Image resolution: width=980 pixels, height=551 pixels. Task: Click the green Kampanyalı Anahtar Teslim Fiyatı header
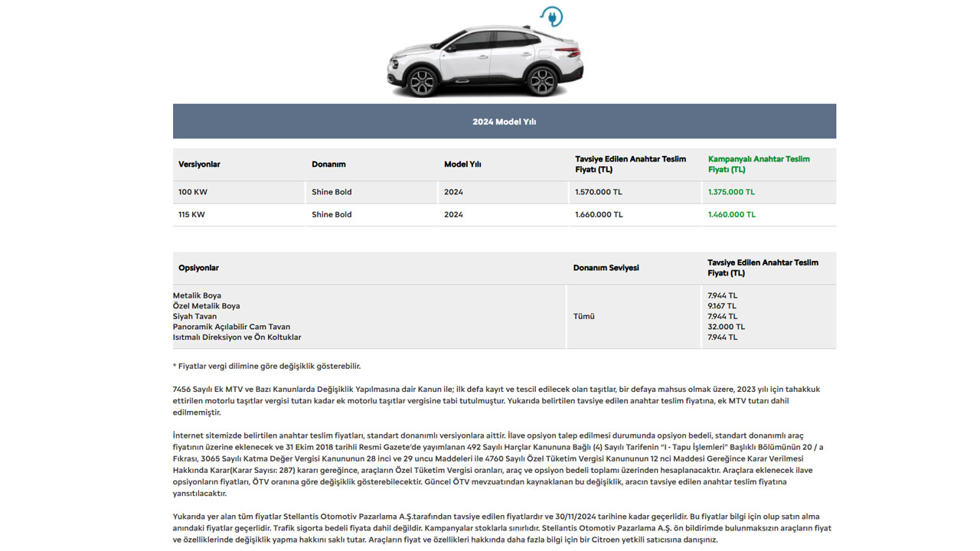pos(758,165)
